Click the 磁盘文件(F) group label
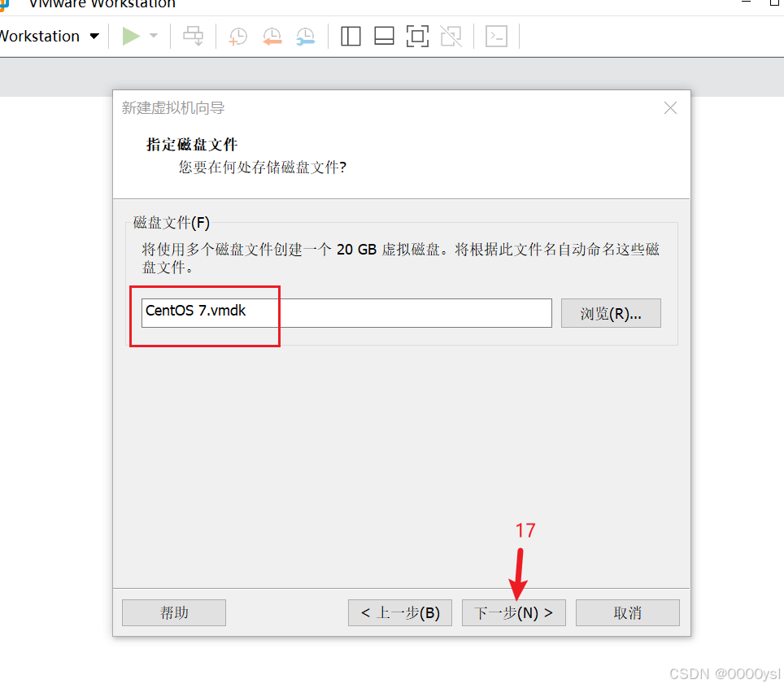The width and height of the screenshot is (784, 688). 172,223
